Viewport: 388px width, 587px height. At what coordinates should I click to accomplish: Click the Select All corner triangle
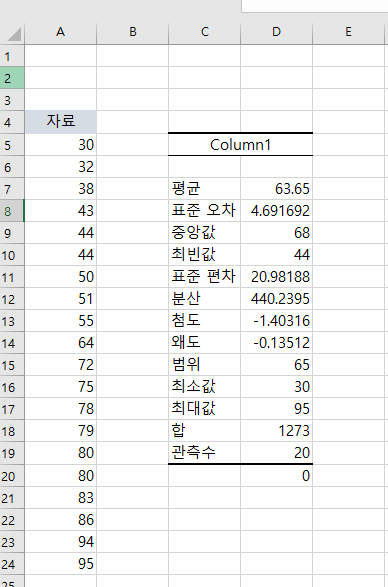click(x=14, y=34)
